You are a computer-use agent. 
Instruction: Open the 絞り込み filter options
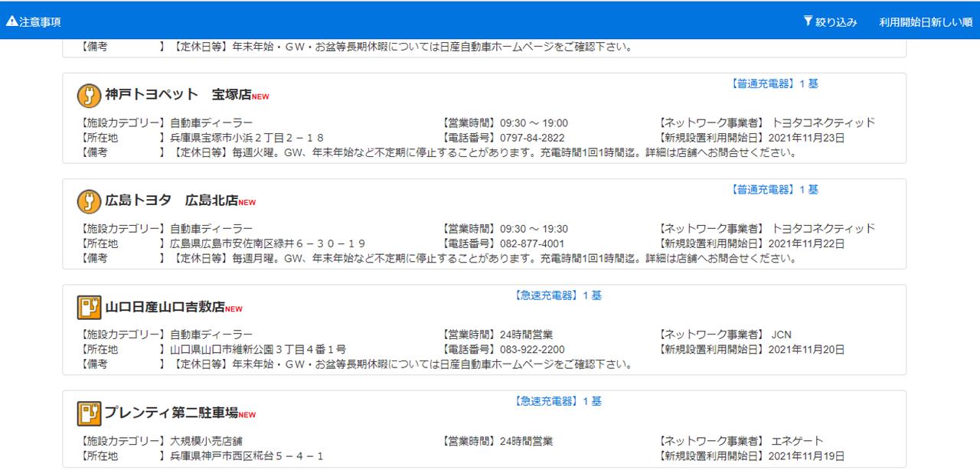tap(830, 21)
